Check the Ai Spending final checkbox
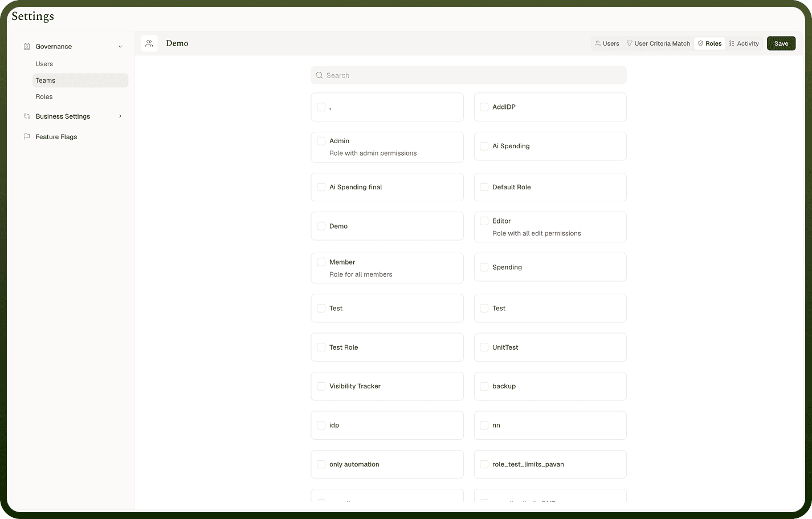Viewport: 812px width, 519px height. pos(321,187)
